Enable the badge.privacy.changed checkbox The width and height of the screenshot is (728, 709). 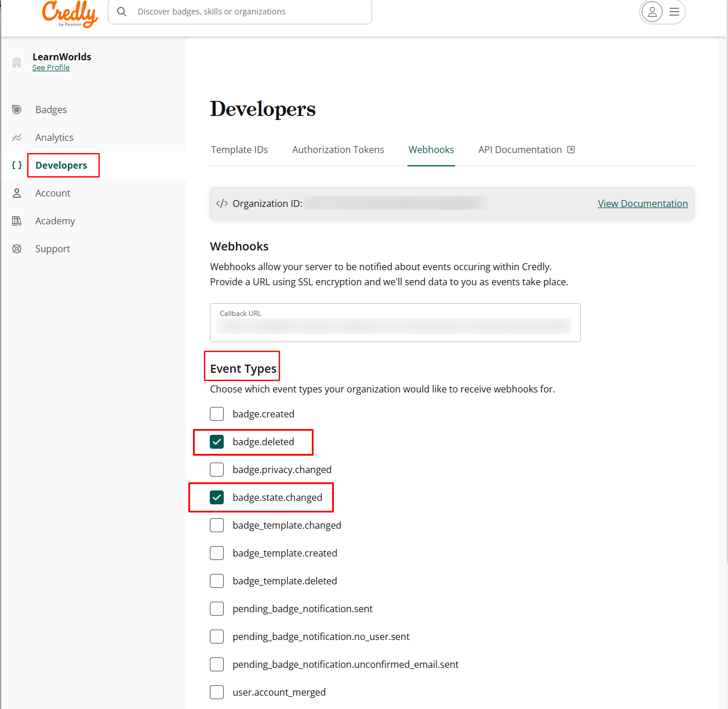coord(217,470)
